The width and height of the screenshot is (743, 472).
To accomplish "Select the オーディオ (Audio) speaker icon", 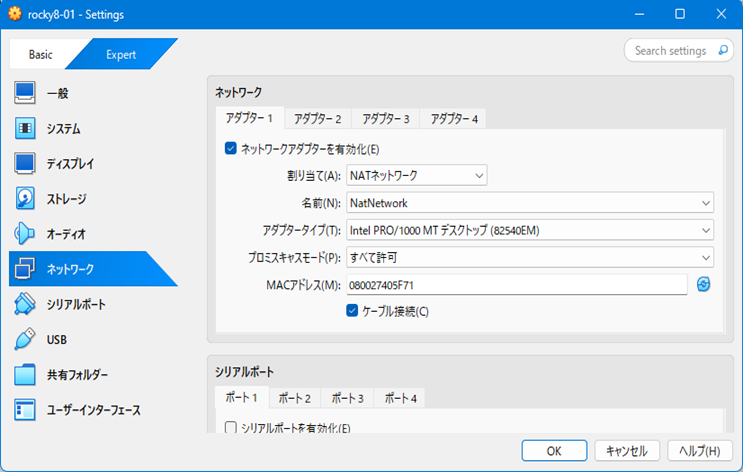I will pos(25,234).
